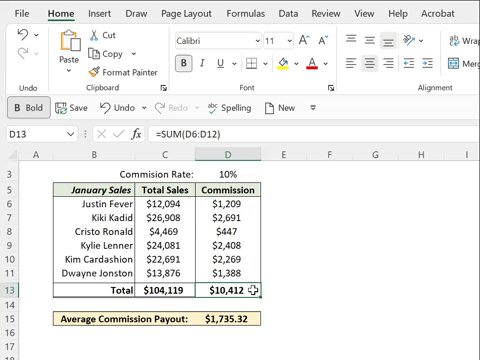Click the formula bar showing =SUM(D6:D12)
The image size is (480, 360).
click(313, 134)
